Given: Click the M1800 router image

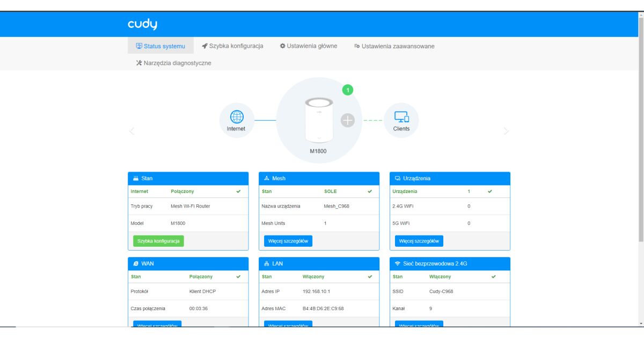Looking at the screenshot, I should (x=319, y=120).
